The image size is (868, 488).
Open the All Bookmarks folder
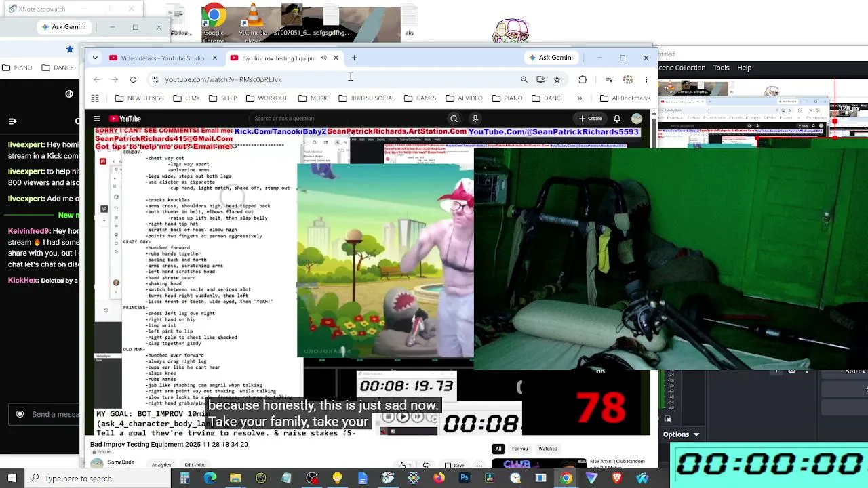tap(625, 98)
